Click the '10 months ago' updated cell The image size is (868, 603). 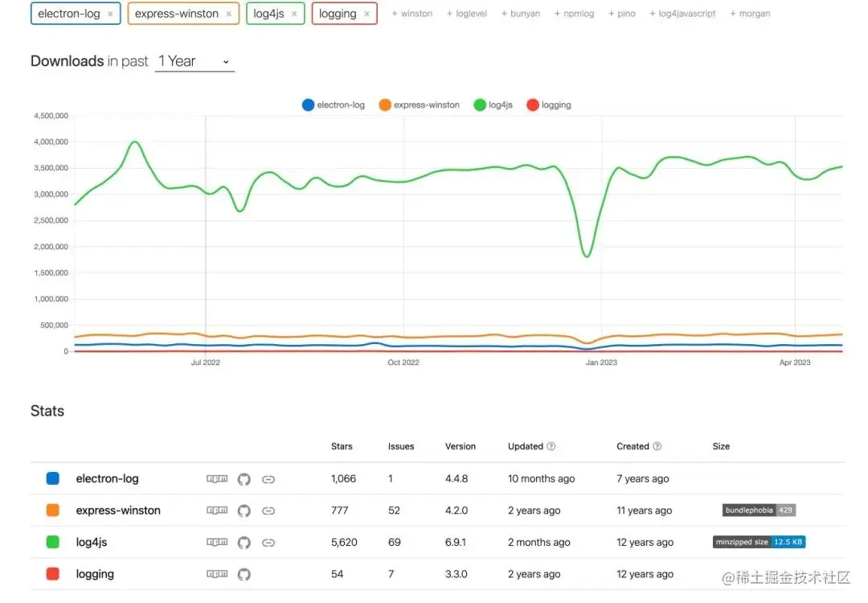(541, 478)
